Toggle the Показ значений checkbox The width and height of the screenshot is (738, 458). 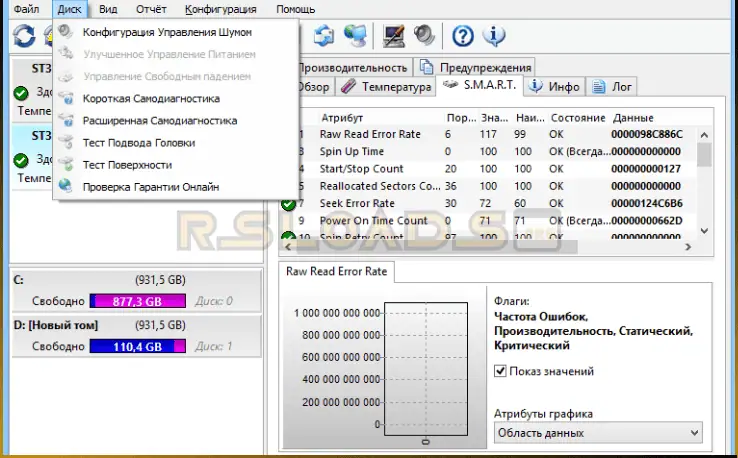[x=501, y=371]
